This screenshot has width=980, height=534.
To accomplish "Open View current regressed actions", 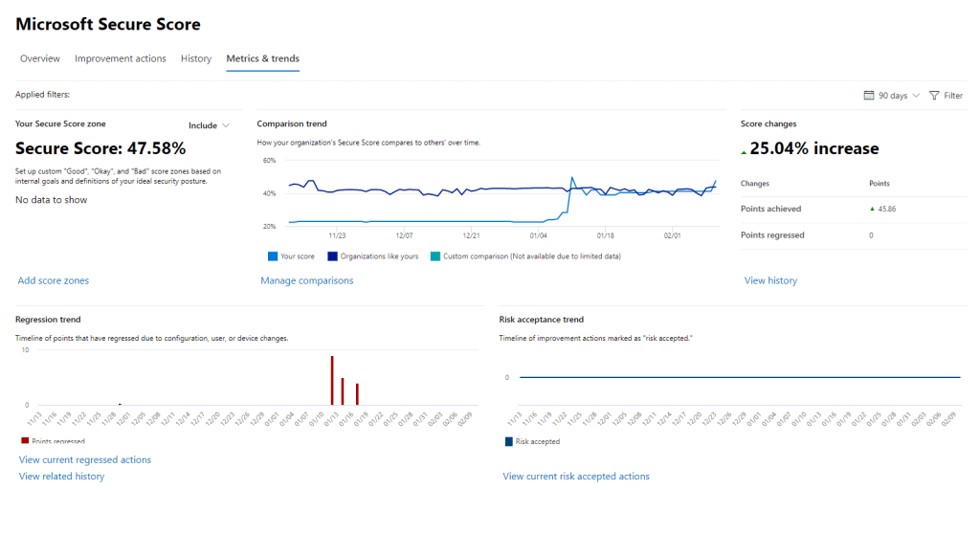I will (x=85, y=459).
